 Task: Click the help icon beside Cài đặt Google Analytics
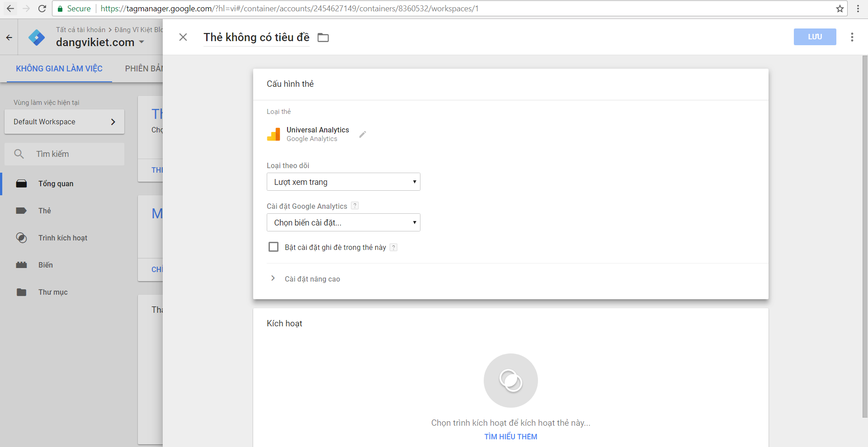coord(355,206)
